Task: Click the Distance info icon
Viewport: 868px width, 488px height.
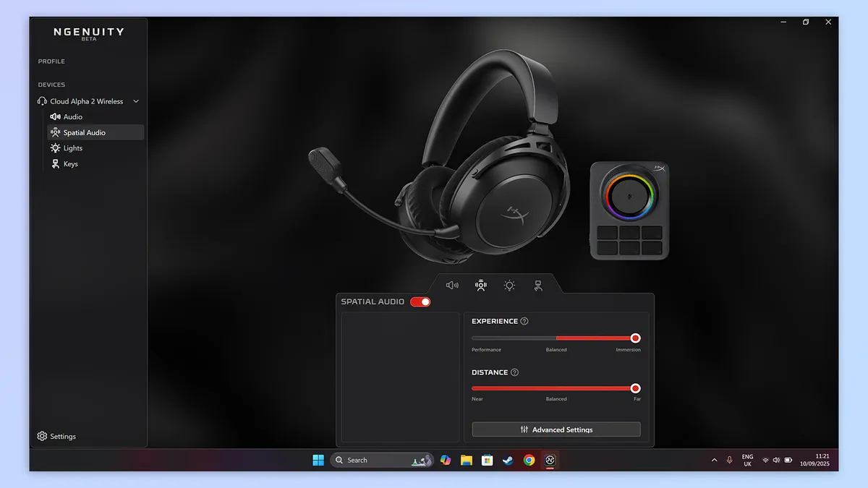Action: click(x=514, y=372)
